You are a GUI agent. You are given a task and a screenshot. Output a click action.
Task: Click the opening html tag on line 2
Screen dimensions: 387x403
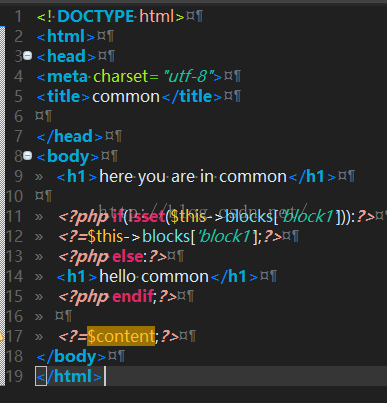(x=66, y=36)
